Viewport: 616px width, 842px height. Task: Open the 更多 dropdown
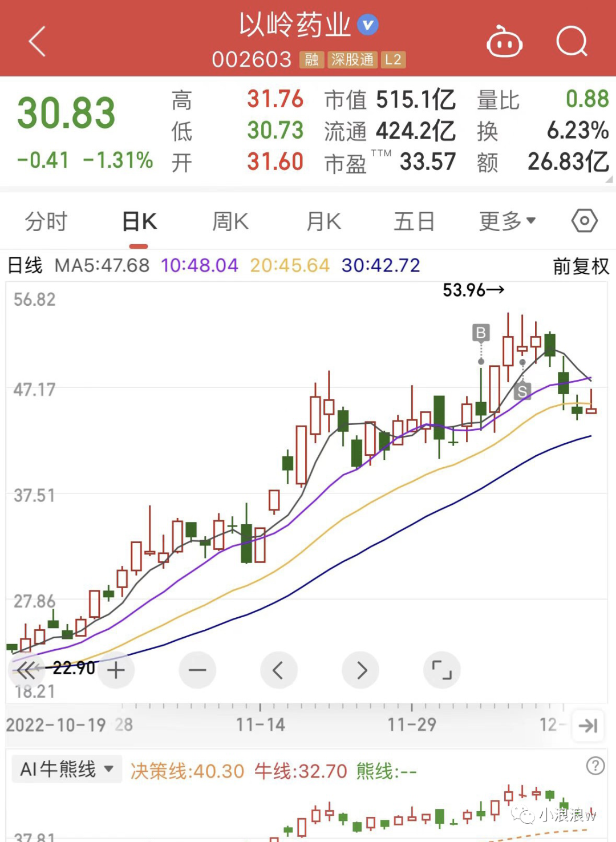click(507, 221)
